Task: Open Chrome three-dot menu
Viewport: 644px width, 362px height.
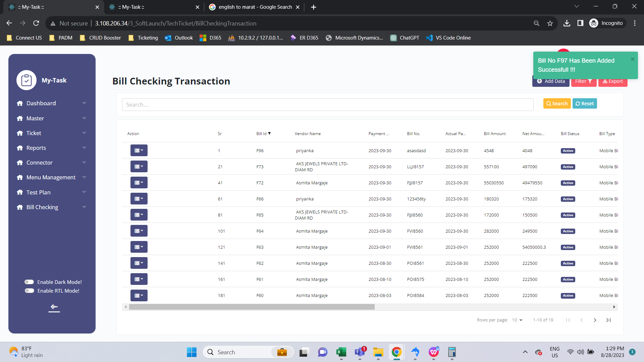Action: pos(635,23)
